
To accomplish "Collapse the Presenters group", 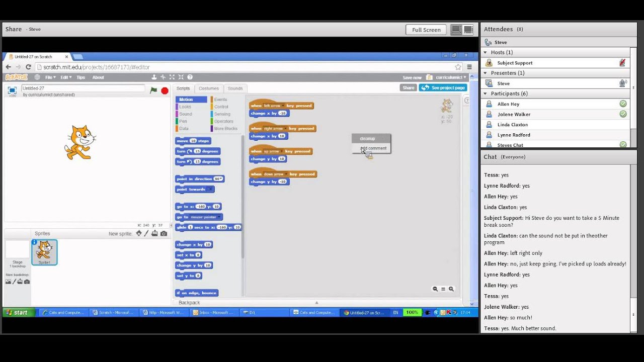I will tap(486, 73).
